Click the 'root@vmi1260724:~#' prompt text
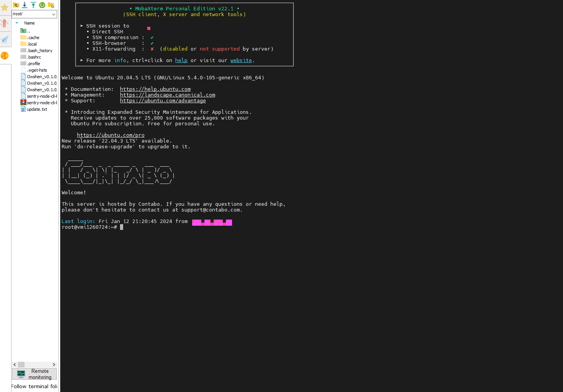Image resolution: width=563 pixels, height=392 pixels. (x=89, y=227)
